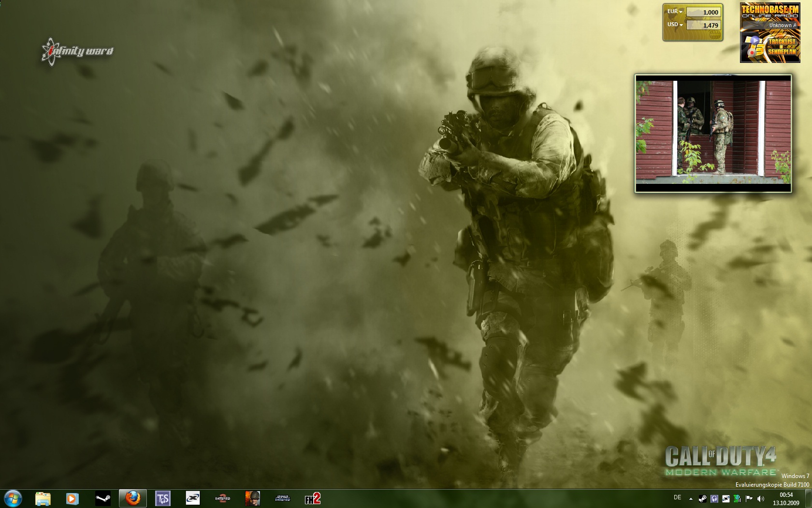Screen dimensions: 812x508
Task: Open the Windows Start menu
Action: click(x=13, y=498)
